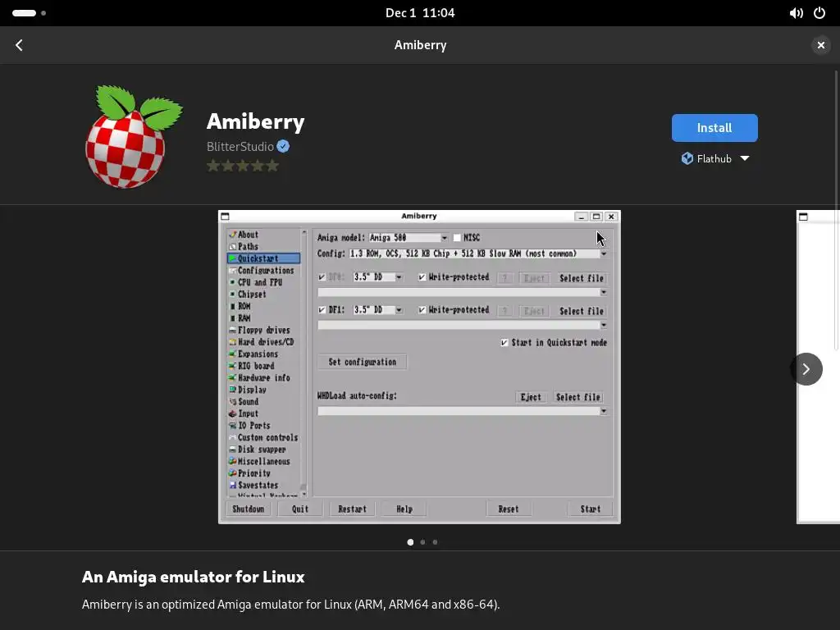Open the Flathub source dropdown
Viewport: 840px width, 630px height.
coord(714,158)
